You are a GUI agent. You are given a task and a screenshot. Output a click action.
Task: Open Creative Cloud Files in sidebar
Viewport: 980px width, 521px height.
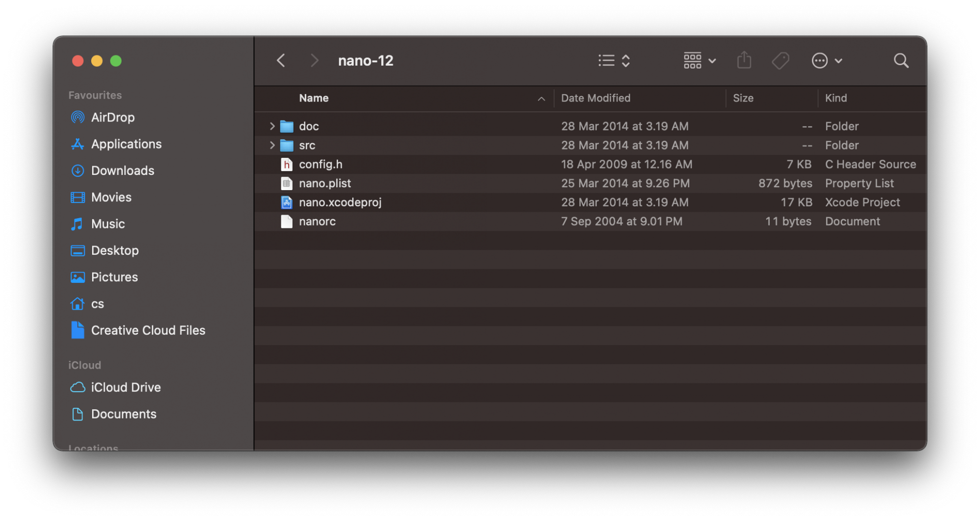pyautogui.click(x=148, y=330)
